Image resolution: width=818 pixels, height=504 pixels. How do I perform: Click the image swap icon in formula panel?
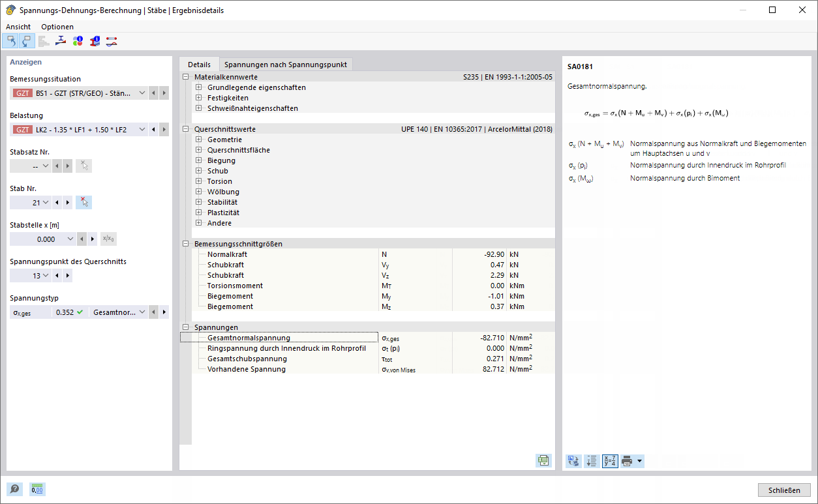point(574,461)
